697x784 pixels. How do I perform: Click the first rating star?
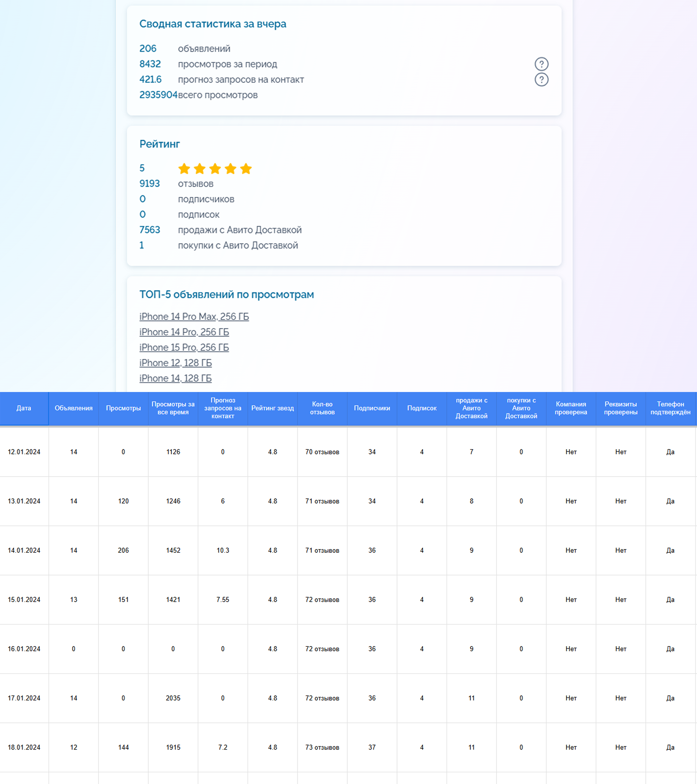(184, 169)
